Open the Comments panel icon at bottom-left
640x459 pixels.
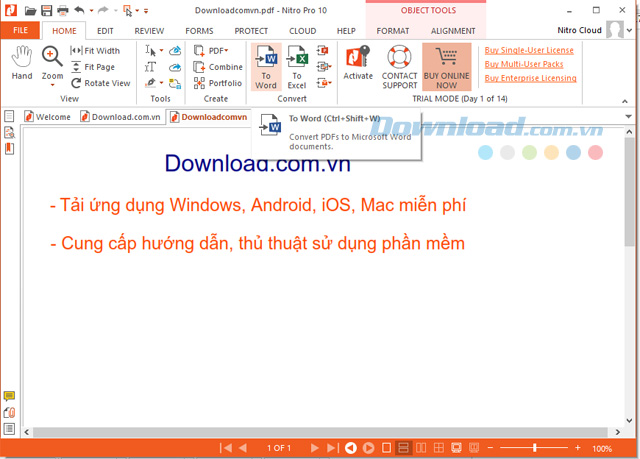pyautogui.click(x=9, y=396)
